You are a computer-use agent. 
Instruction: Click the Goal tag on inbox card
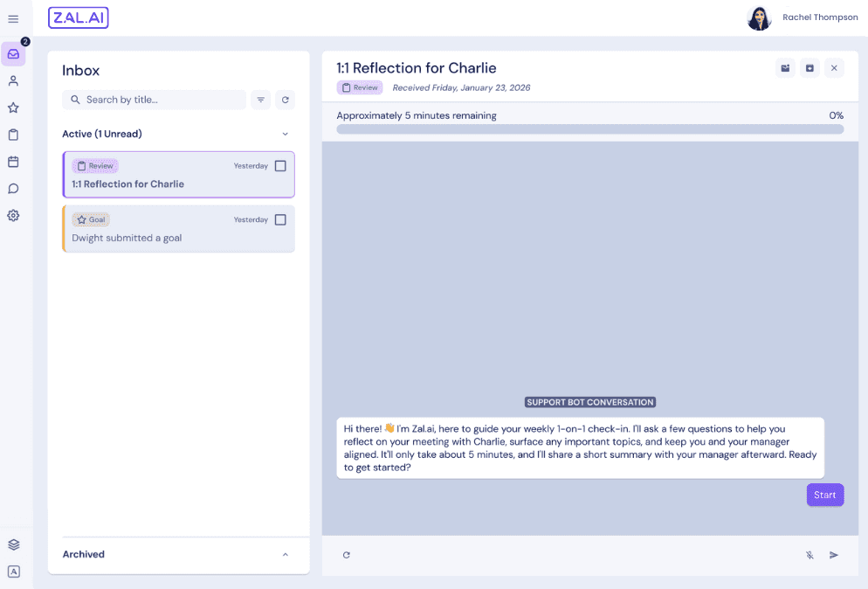tap(91, 219)
